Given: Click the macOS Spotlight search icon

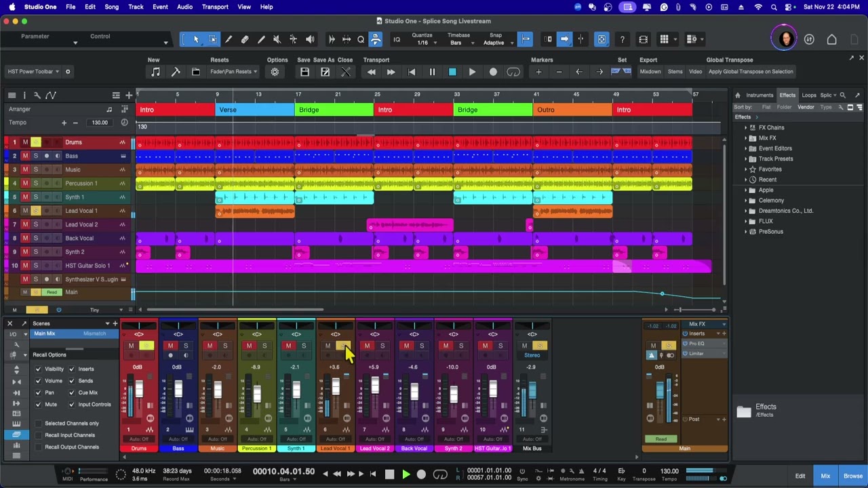Looking at the screenshot, I should tap(774, 7).
